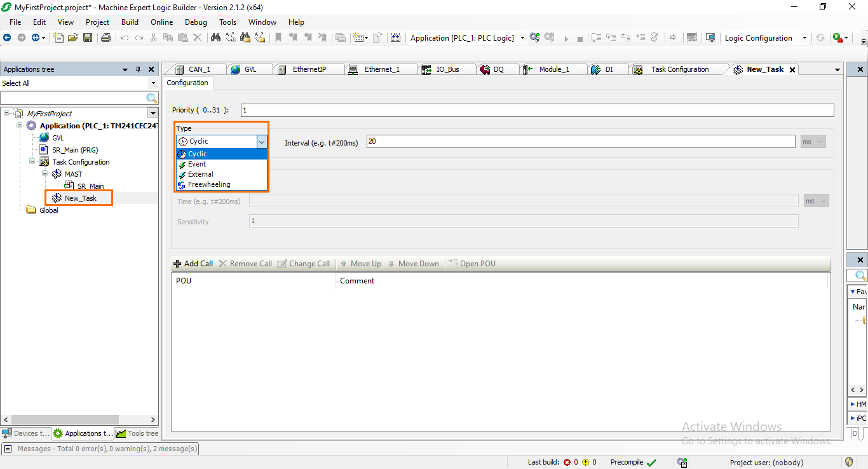Switch to the Module_1 tab
The image size is (868, 469).
click(554, 69)
